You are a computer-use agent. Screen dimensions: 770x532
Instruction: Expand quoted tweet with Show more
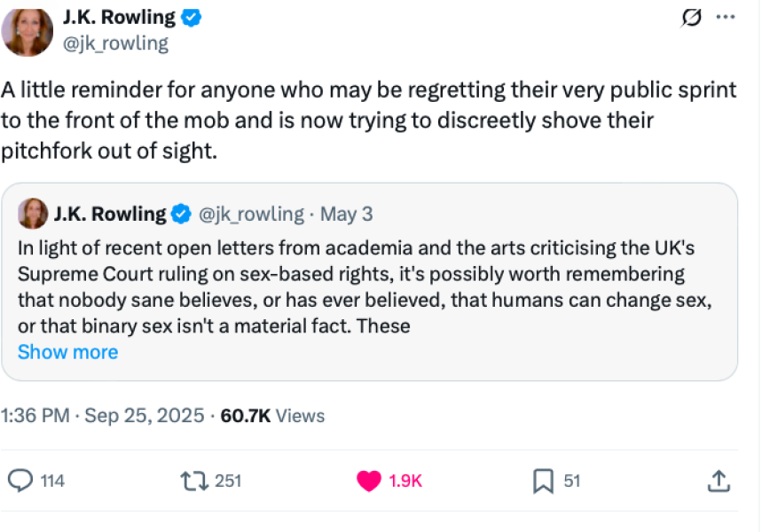point(67,352)
